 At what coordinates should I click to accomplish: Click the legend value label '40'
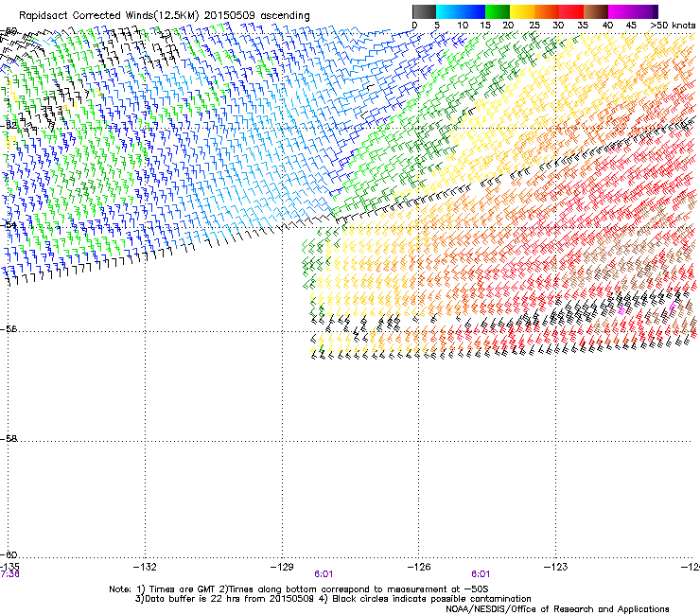tap(607, 26)
